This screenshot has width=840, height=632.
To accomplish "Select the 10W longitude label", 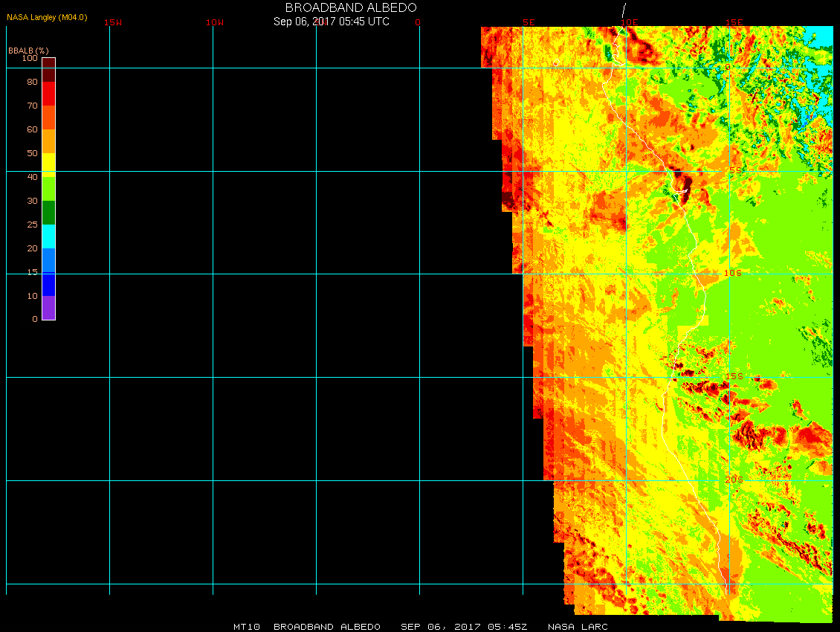I will coord(215,22).
